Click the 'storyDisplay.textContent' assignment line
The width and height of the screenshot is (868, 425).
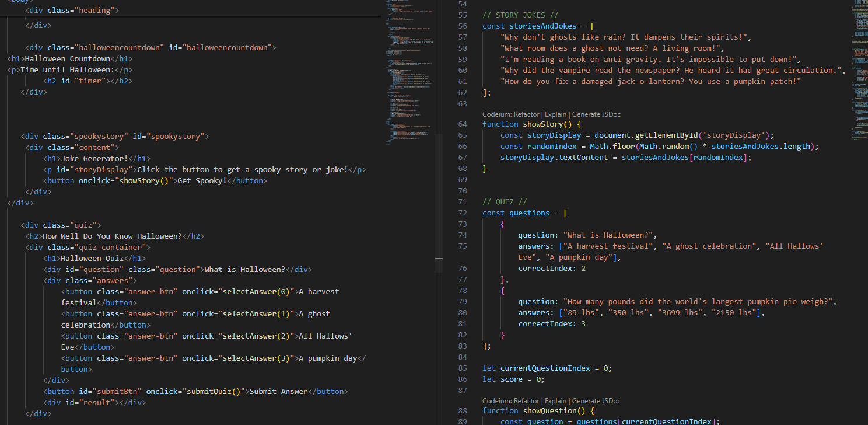626,158
